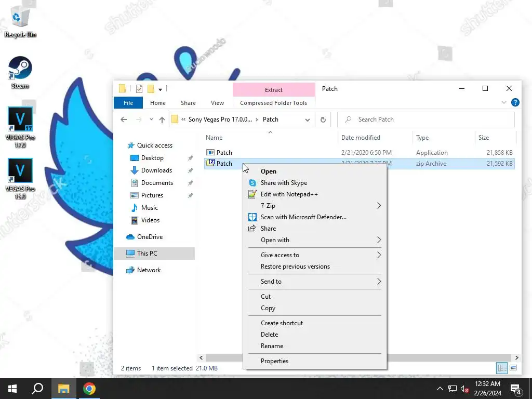Select the Compressed Folder Tools tab
Screen dimensions: 532x399
pos(273,103)
